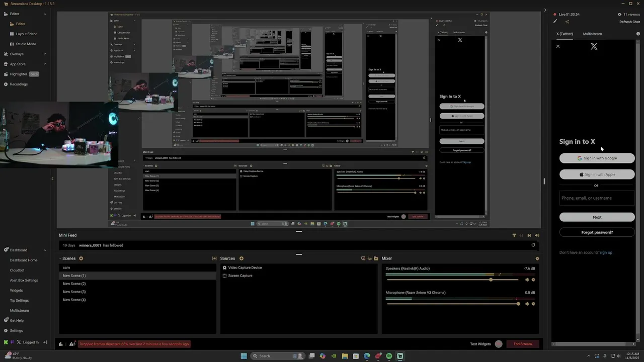This screenshot has width=644, height=362.
Task: Refresh the Mini Feed event list
Action: coord(533,245)
